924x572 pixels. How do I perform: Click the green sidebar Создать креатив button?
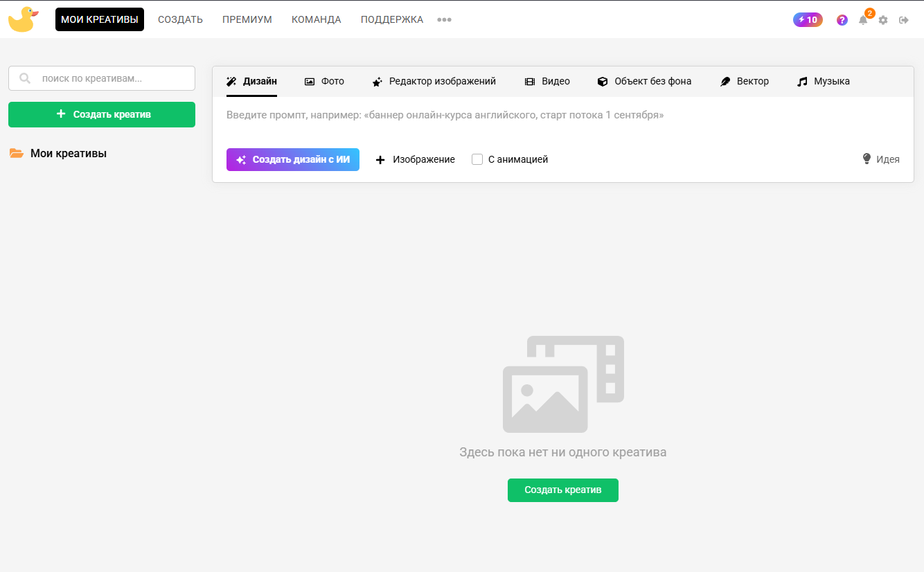102,114
